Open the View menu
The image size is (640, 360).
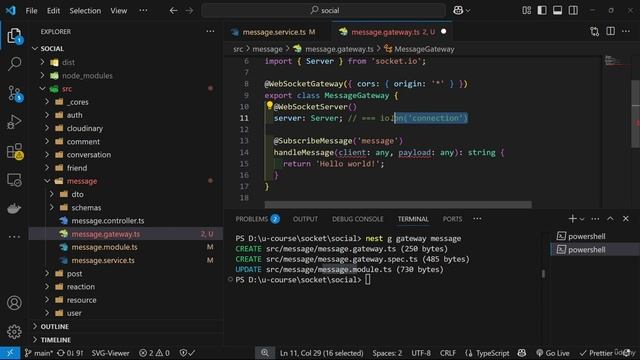tap(119, 11)
